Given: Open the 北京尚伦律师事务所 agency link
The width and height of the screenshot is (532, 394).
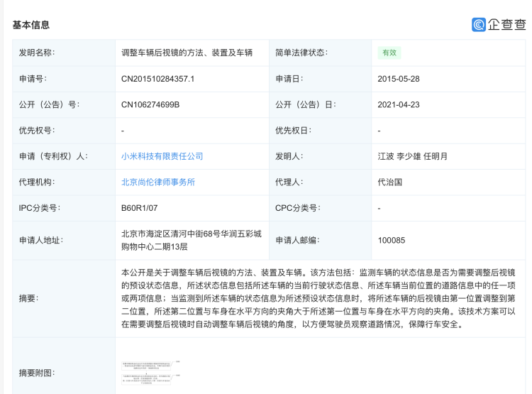Looking at the screenshot, I should [158, 182].
